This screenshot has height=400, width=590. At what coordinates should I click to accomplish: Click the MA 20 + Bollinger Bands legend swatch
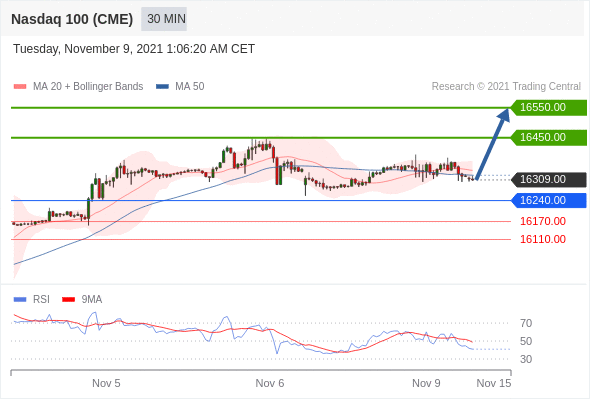20,87
